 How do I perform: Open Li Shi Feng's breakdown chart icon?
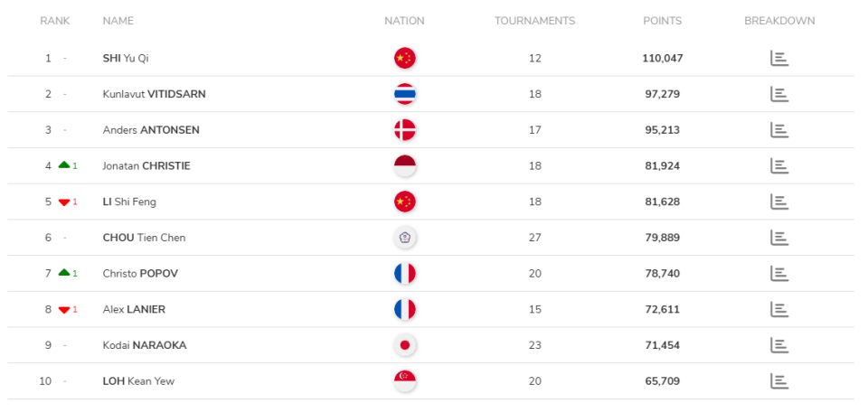(x=778, y=202)
